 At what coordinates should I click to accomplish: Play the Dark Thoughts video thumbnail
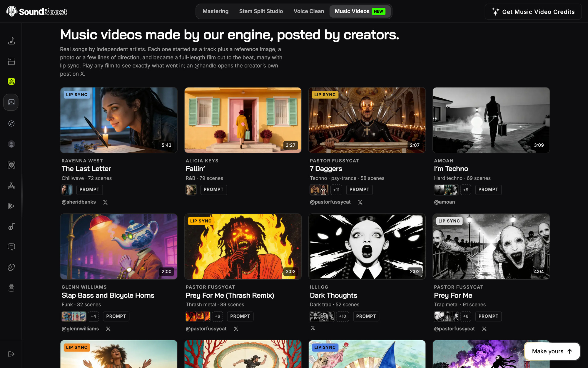pos(367,247)
